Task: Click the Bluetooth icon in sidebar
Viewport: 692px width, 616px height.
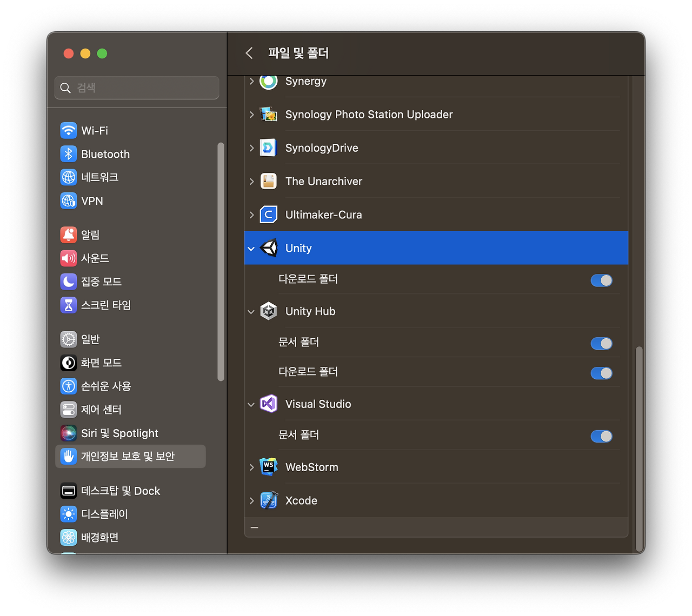Action: (69, 154)
